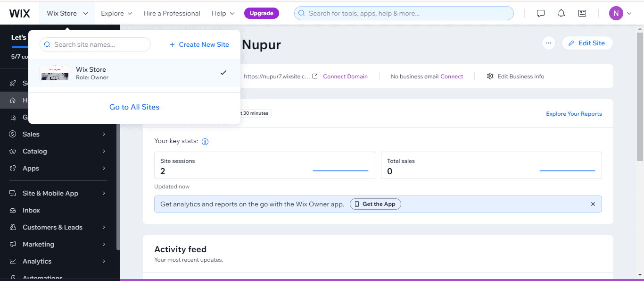Click the Updated now text
Image resolution: width=644 pixels, height=281 pixels.
click(172, 187)
